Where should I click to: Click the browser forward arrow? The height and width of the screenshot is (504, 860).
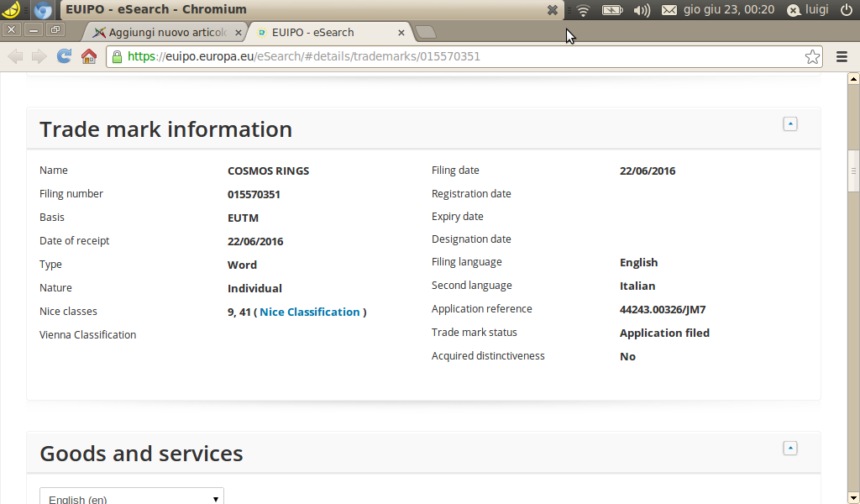coord(39,56)
